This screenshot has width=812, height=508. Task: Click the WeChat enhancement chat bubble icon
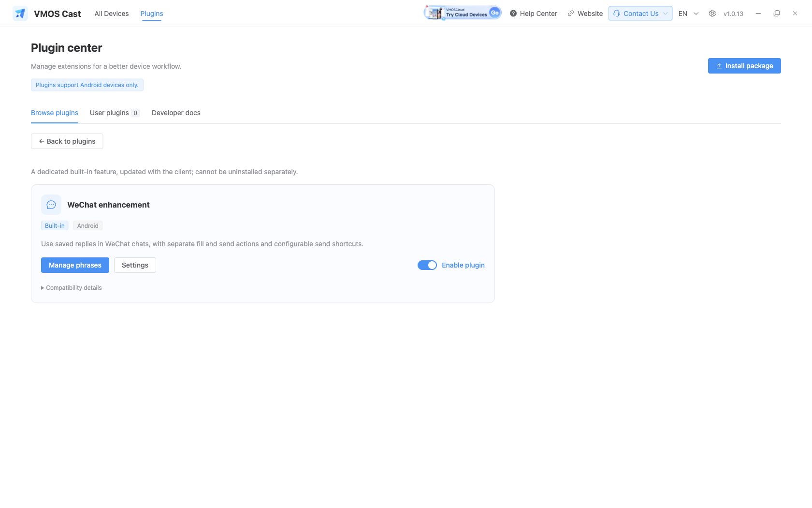51,205
